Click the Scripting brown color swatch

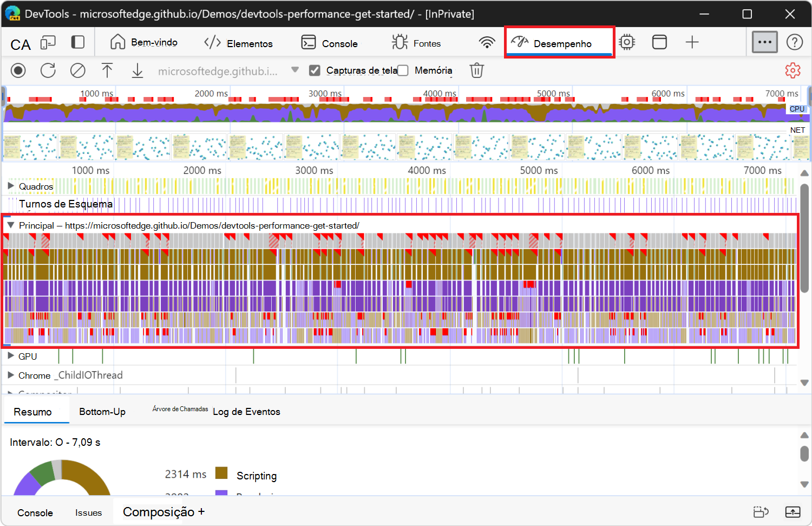pyautogui.click(x=221, y=473)
